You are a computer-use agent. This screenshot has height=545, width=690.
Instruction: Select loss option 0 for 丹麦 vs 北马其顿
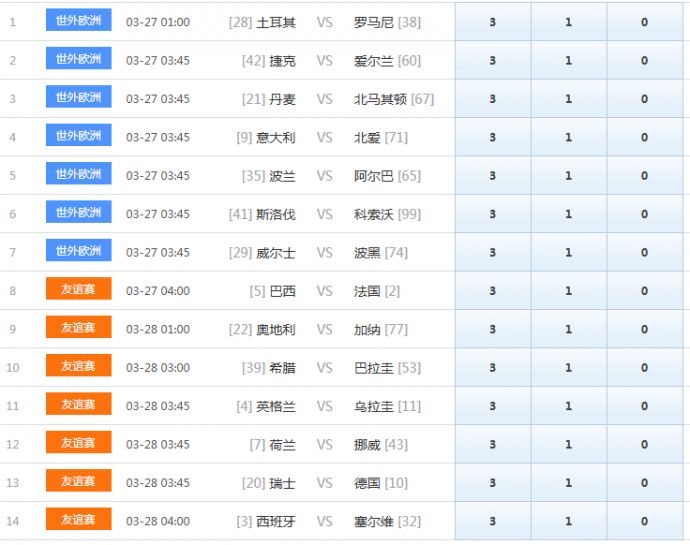click(x=645, y=99)
